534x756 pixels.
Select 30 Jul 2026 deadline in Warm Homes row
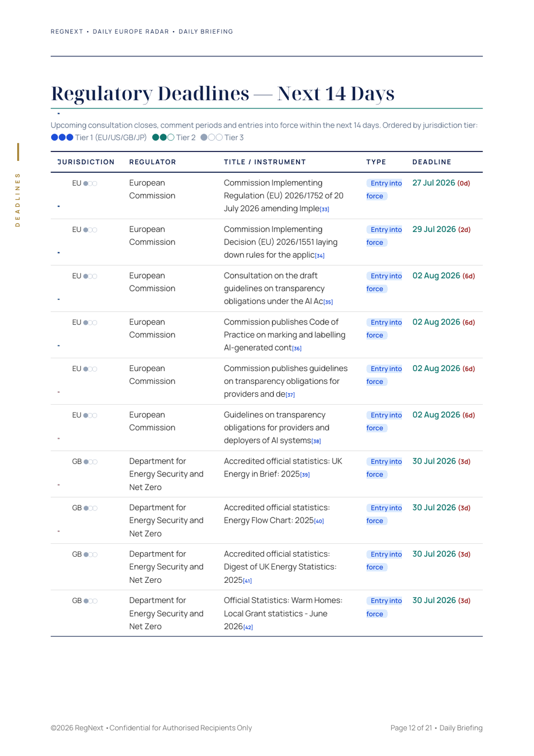point(442,601)
